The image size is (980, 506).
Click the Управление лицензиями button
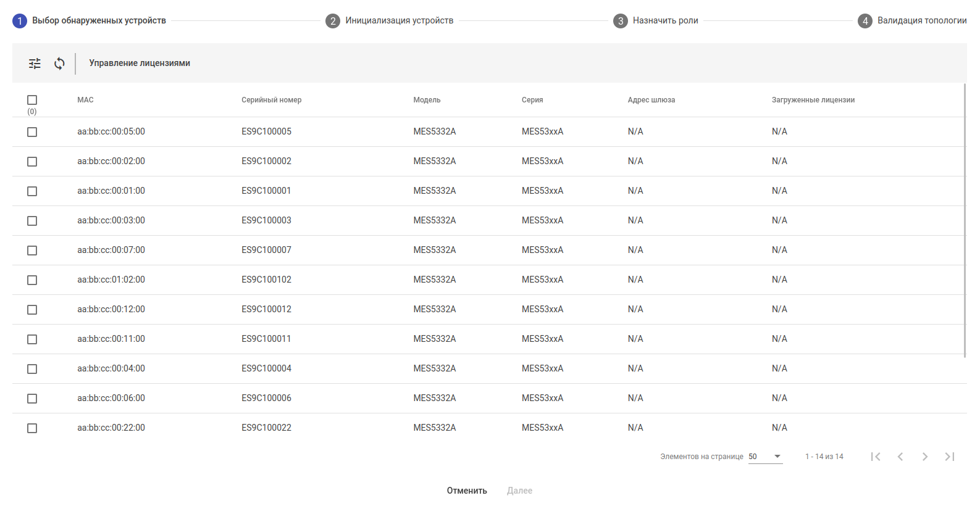[x=140, y=63]
